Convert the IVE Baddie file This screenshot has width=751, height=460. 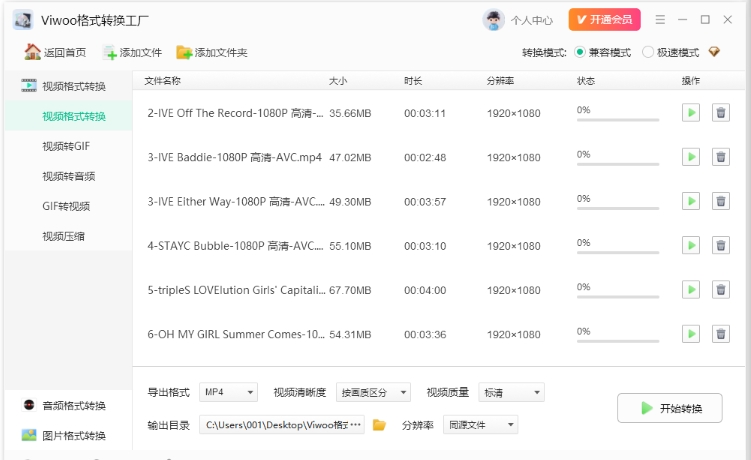(691, 157)
